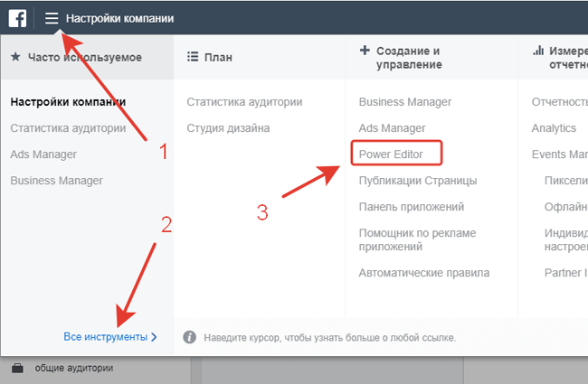588x384 pixels.
Task: Open Студия дизайна
Action: (x=228, y=128)
